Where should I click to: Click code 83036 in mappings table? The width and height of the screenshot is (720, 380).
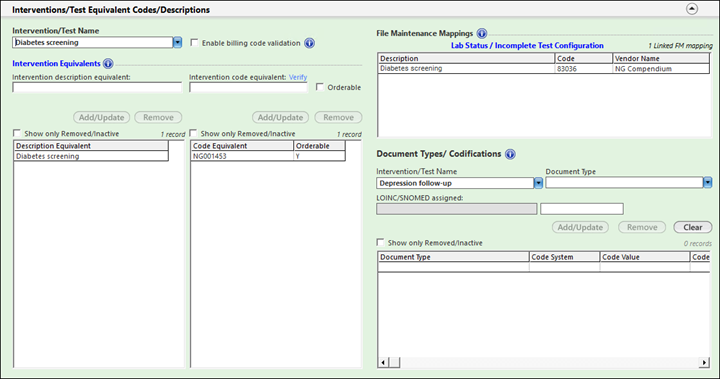pos(584,68)
